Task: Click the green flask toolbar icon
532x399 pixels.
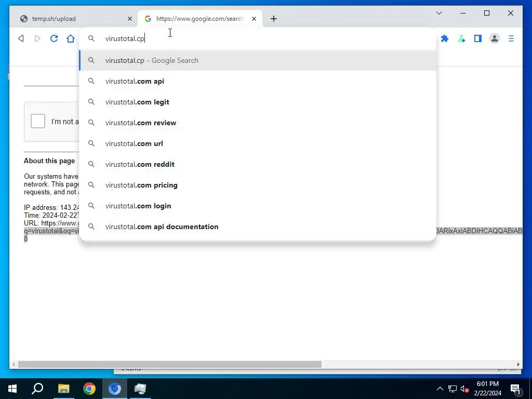Action: (x=461, y=38)
